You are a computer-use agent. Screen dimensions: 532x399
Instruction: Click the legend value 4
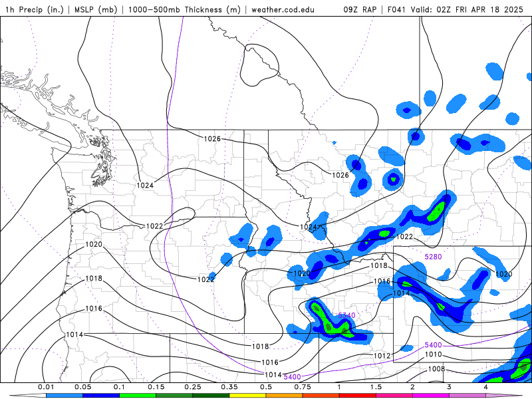point(486,387)
